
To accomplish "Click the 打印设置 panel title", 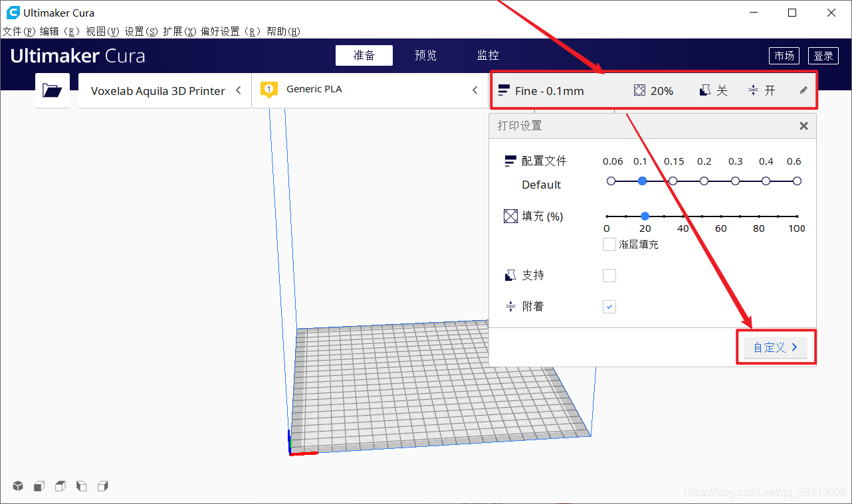I will pos(520,126).
